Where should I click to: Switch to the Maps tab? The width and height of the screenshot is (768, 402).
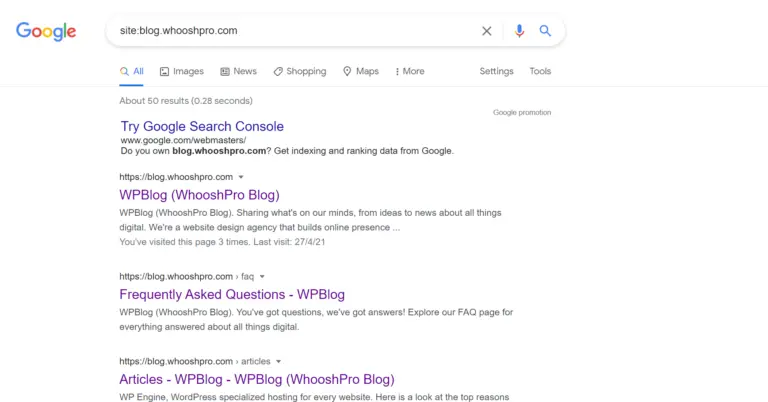(x=361, y=72)
